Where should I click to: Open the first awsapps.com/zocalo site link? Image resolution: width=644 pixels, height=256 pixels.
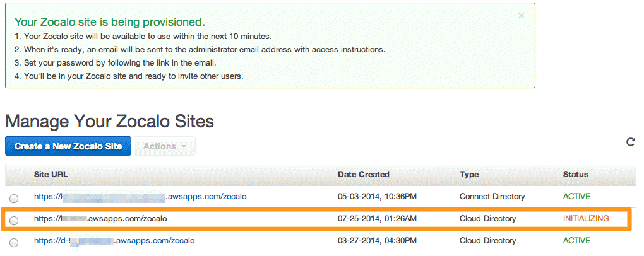point(140,197)
